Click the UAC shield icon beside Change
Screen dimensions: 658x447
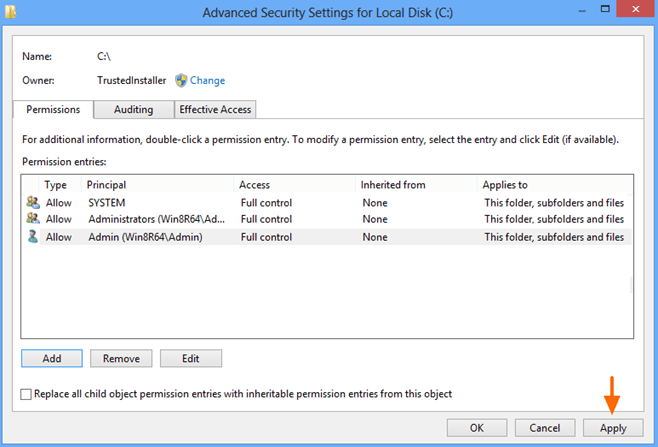coord(181,80)
